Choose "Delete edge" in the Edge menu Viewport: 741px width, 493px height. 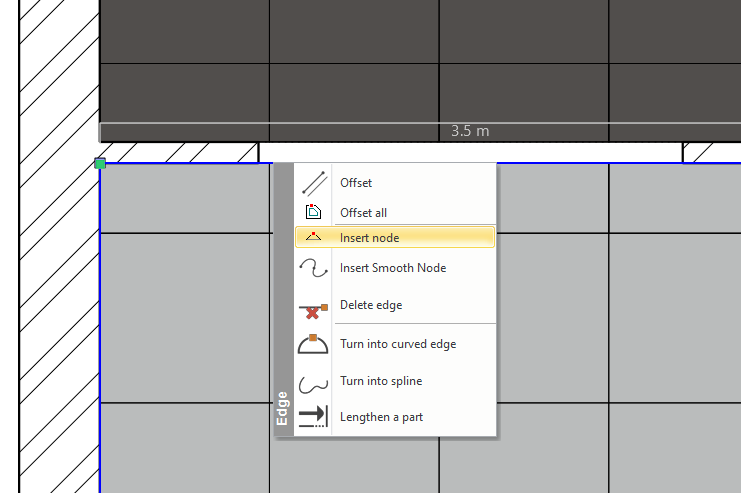(371, 305)
